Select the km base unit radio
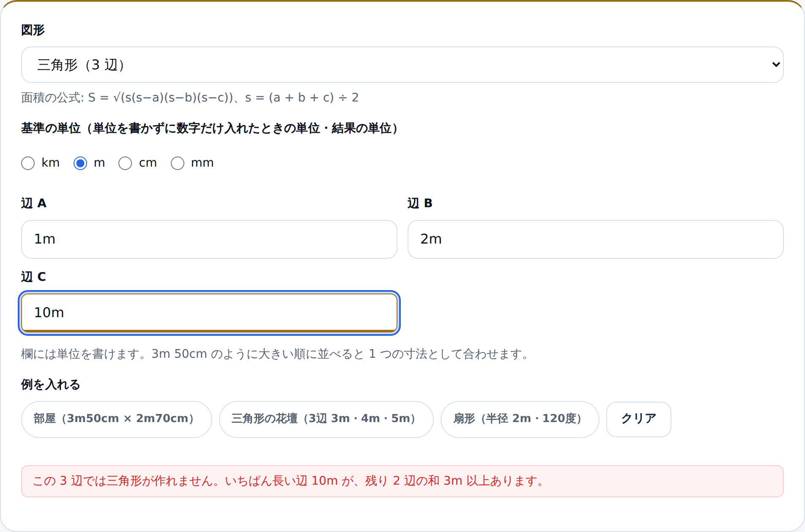805x532 pixels. 28,163
